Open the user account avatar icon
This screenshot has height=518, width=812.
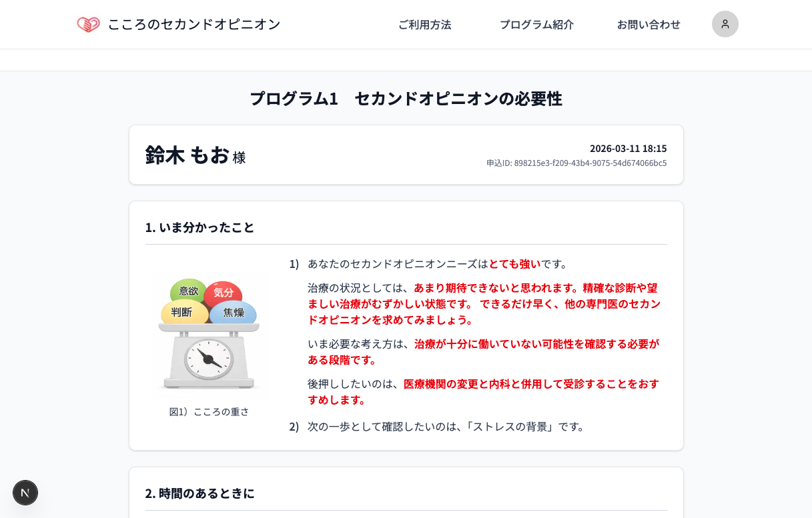[x=725, y=24]
